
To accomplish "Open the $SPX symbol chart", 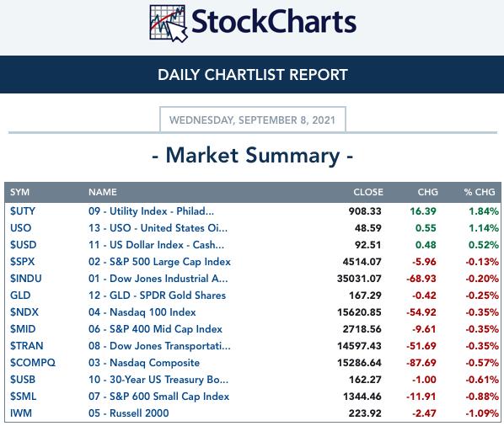I will click(x=22, y=262).
